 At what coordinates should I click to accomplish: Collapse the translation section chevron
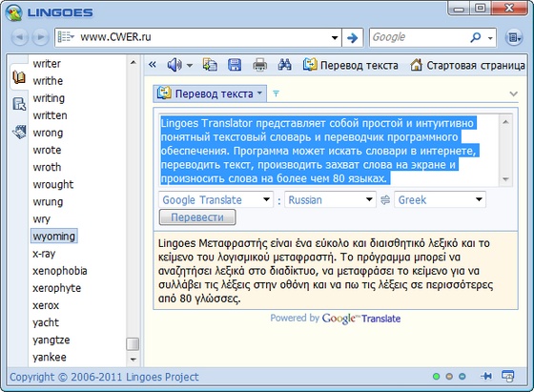tap(514, 93)
